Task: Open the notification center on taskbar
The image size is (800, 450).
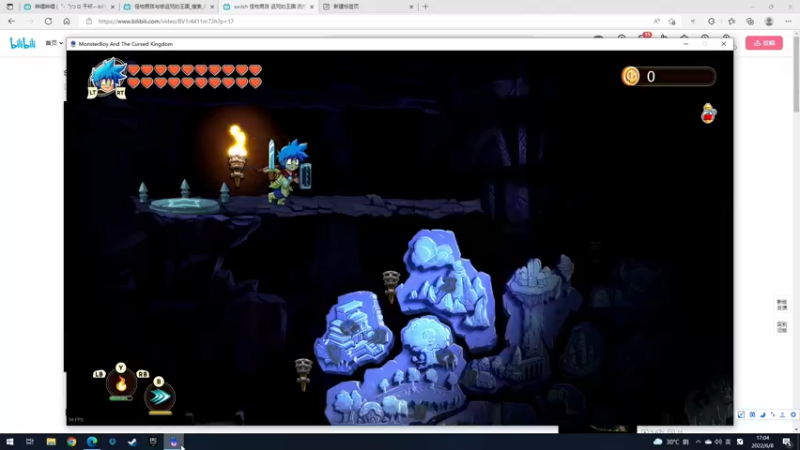Action: click(787, 442)
